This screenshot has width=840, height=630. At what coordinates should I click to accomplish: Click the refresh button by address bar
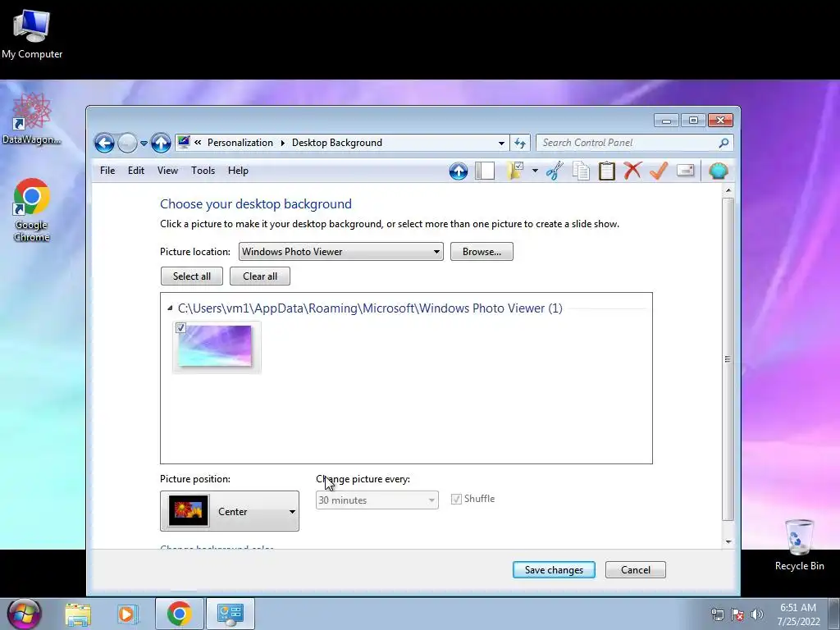click(x=519, y=143)
